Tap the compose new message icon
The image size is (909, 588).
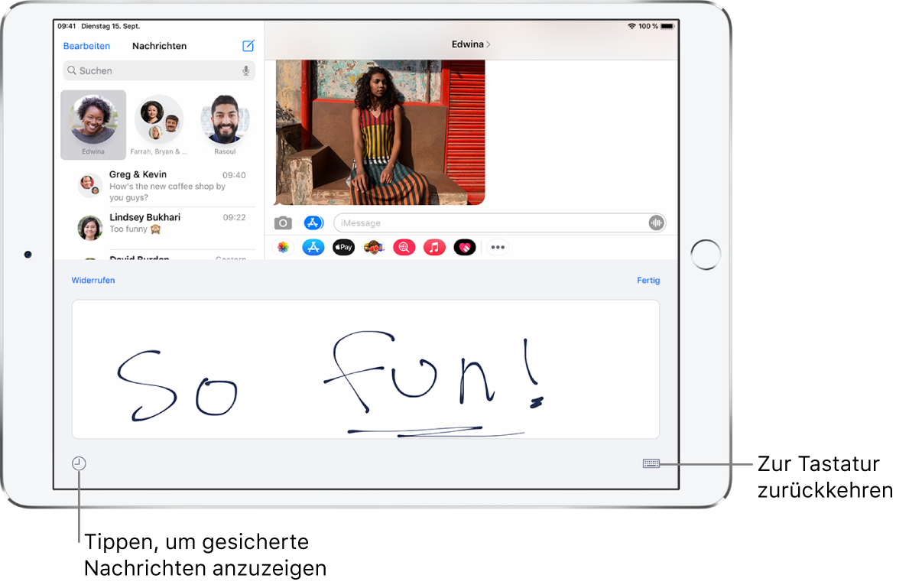[x=248, y=45]
